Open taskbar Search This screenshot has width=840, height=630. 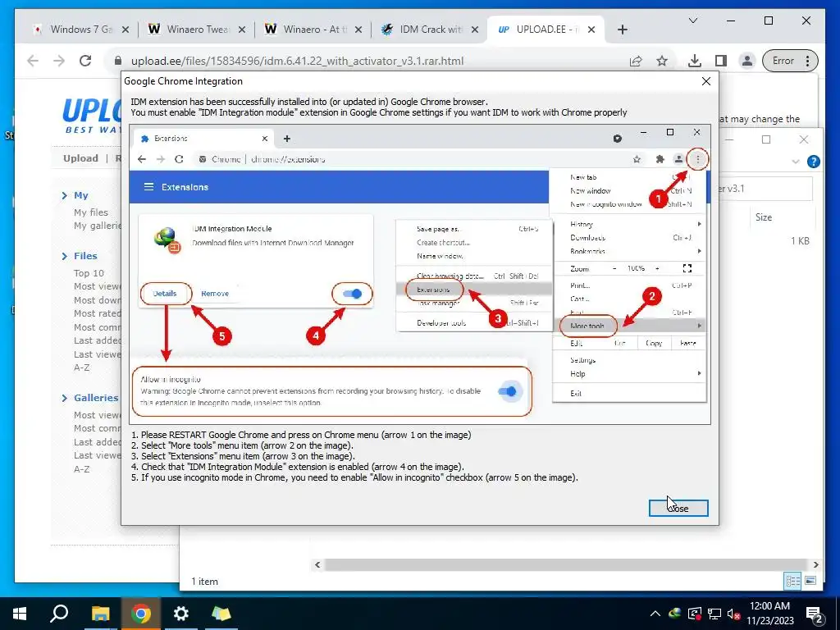59,614
